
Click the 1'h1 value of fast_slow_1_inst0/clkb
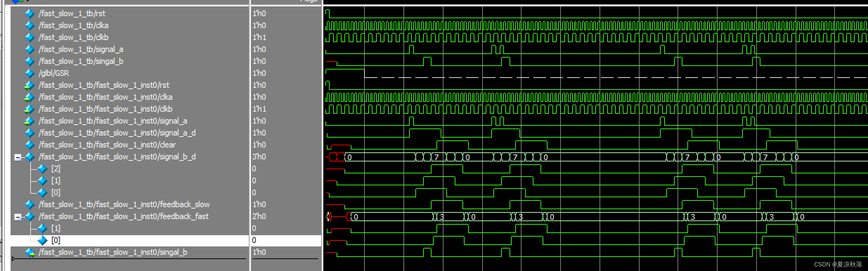(259, 109)
